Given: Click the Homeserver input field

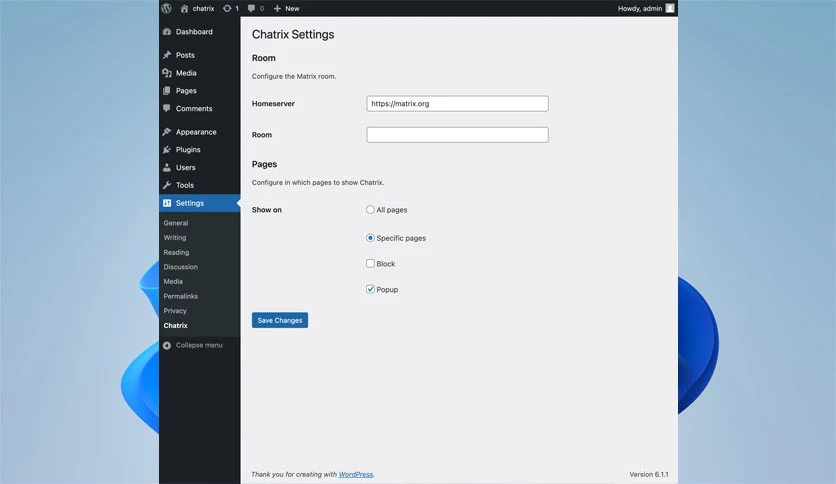Looking at the screenshot, I should [457, 103].
